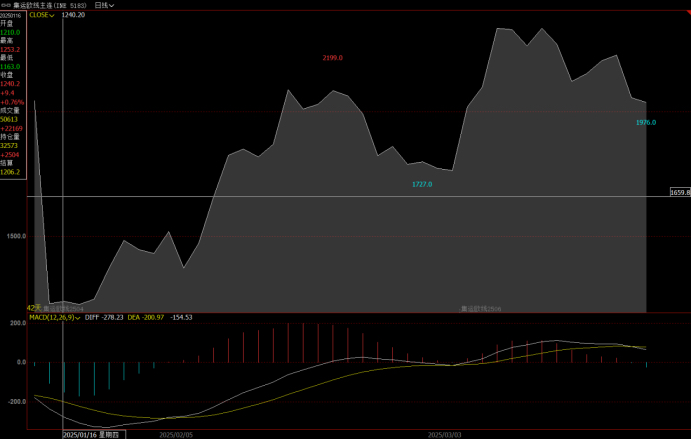Open the MACD(12,26,9) indicator dropdown
Image resolution: width=691 pixels, height=439 pixels.
point(52,317)
